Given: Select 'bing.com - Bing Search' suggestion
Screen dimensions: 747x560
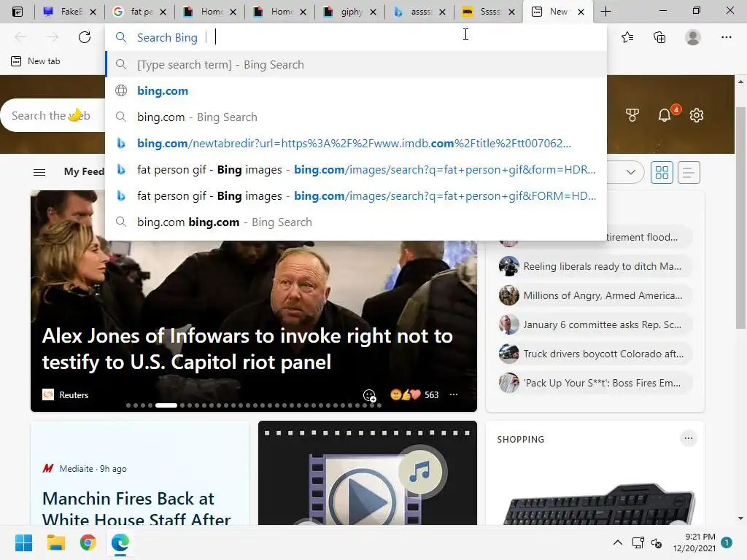Looking at the screenshot, I should point(356,117).
